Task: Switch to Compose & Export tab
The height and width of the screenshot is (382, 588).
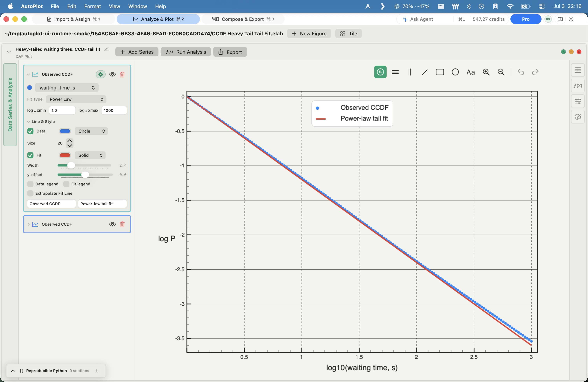Action: point(243,19)
